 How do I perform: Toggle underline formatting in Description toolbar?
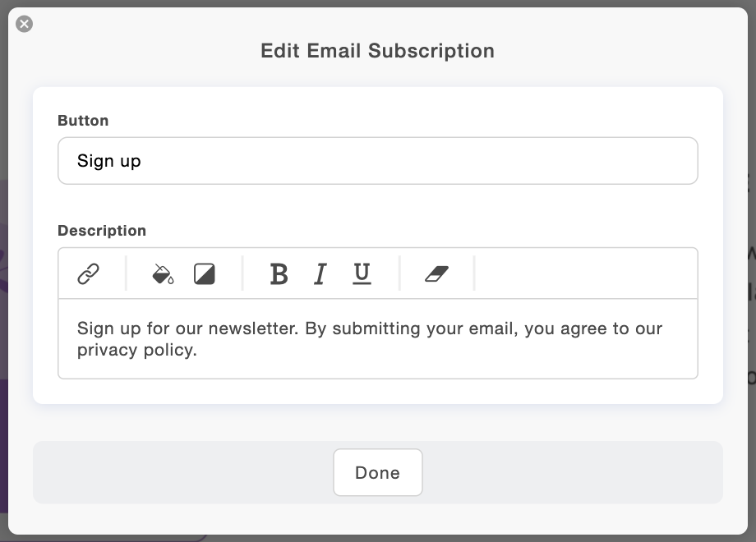point(362,273)
